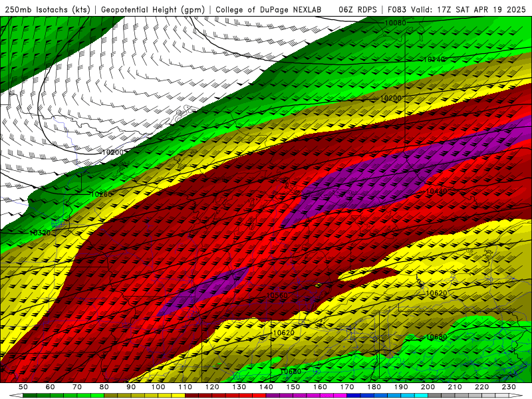Click the 10260 height contour label
The image size is (532, 399).
(101, 194)
